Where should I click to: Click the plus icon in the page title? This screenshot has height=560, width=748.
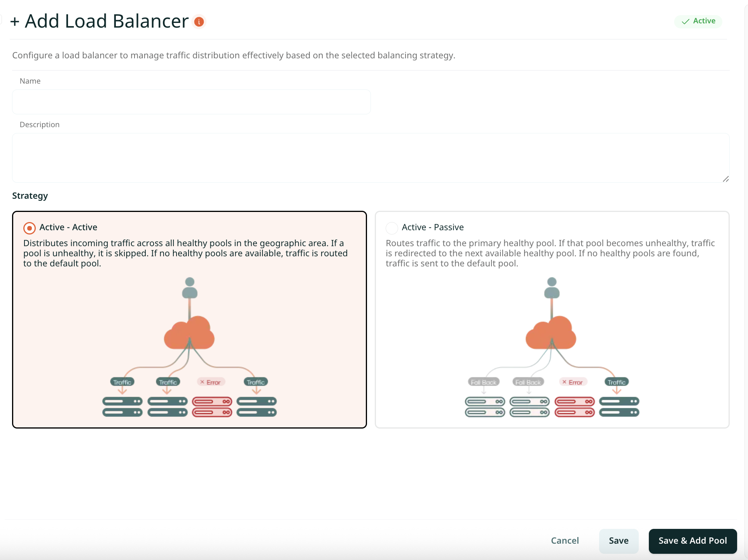[x=15, y=21]
